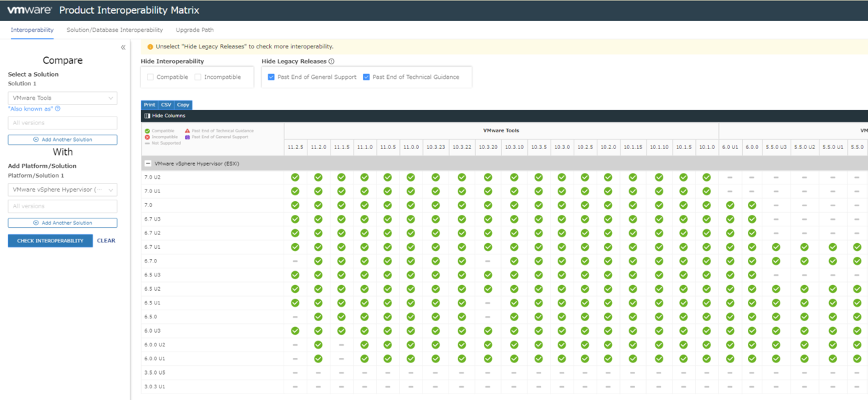Click the compatible icon for ESXi 7.0 and Tools 6.0 U1
868x400 pixels.
tap(731, 205)
